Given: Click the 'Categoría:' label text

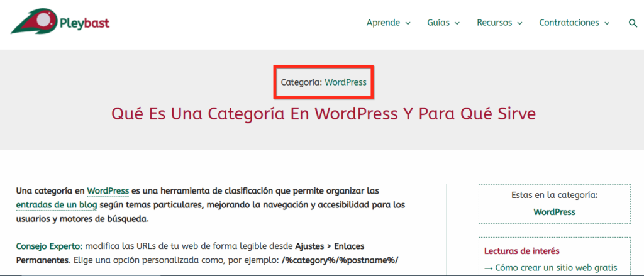Looking at the screenshot, I should coord(301,82).
